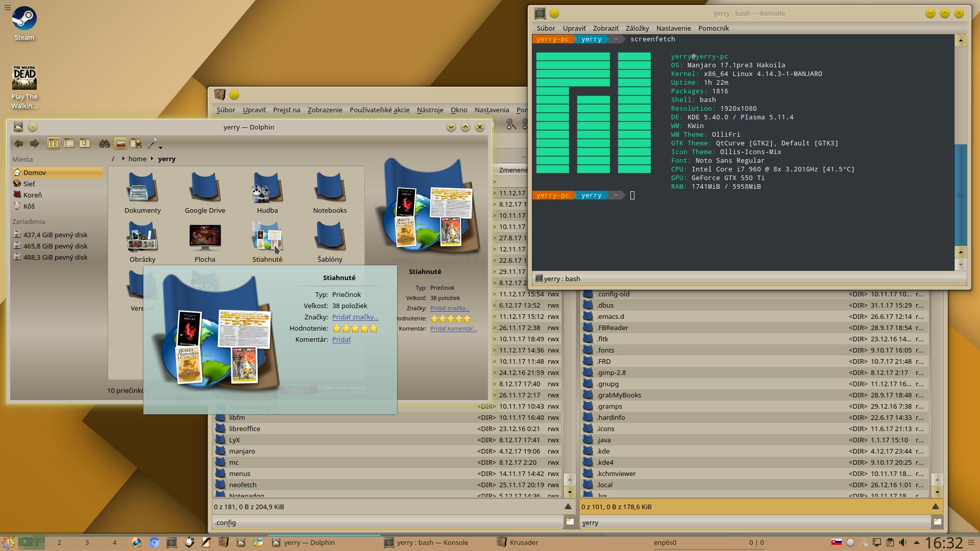Select Obrázky pictures folder
This screenshot has height=551, width=980.
[x=142, y=241]
